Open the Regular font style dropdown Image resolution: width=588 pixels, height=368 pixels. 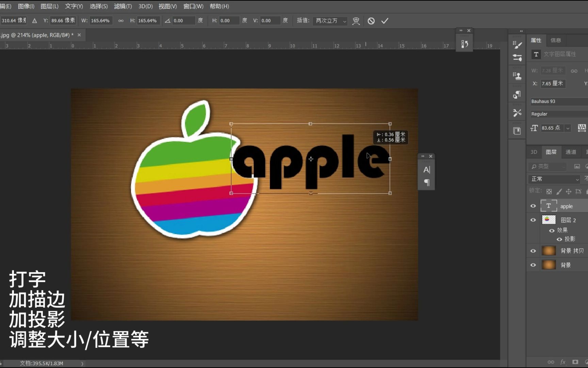pos(559,114)
